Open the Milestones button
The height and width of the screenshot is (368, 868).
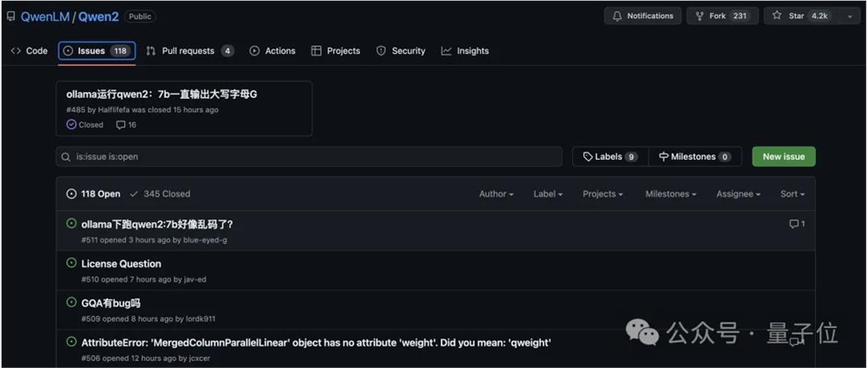coord(694,156)
